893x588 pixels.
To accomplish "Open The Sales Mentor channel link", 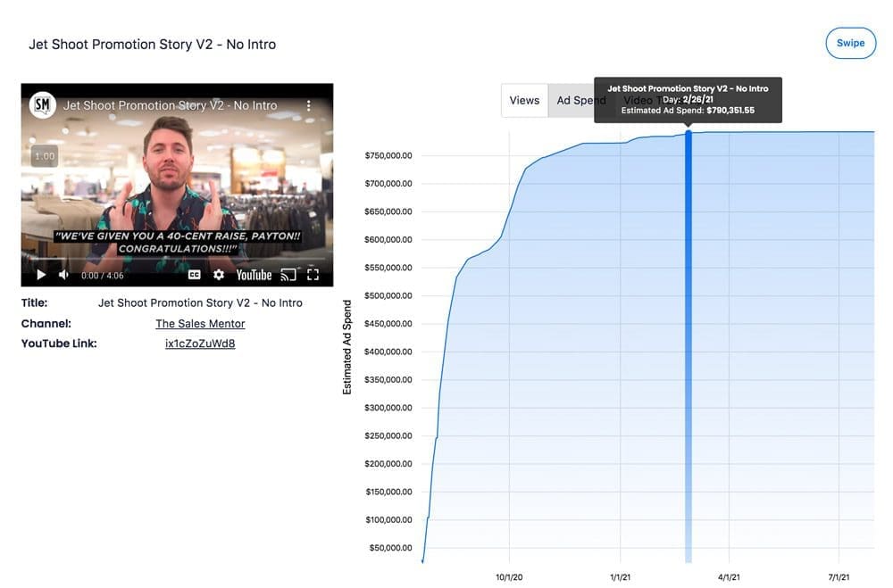I will [x=200, y=324].
